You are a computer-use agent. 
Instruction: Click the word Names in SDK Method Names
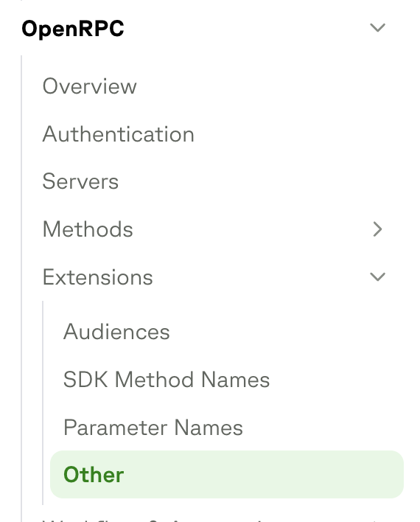coord(235,380)
